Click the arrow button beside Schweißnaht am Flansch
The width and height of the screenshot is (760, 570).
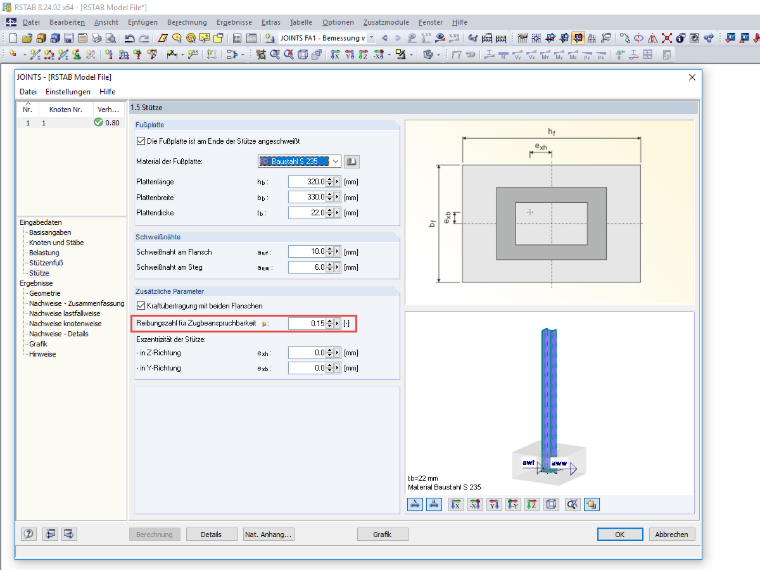(x=337, y=252)
